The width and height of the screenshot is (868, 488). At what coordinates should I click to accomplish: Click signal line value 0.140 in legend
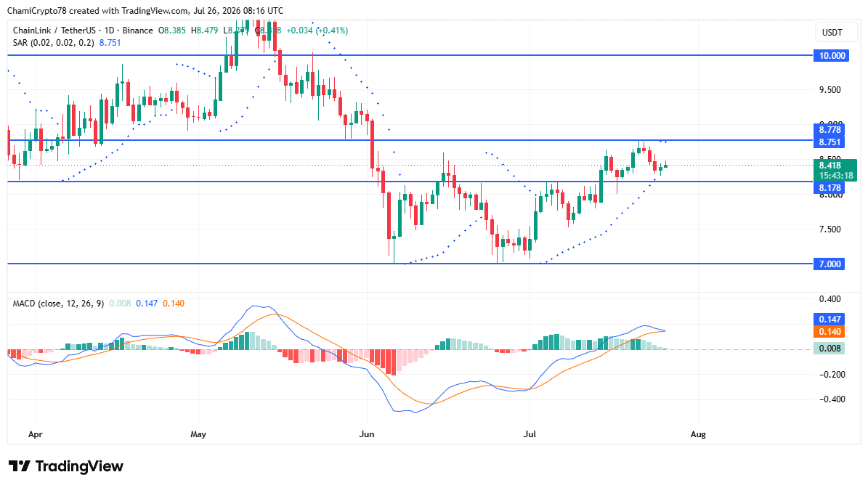pos(174,304)
